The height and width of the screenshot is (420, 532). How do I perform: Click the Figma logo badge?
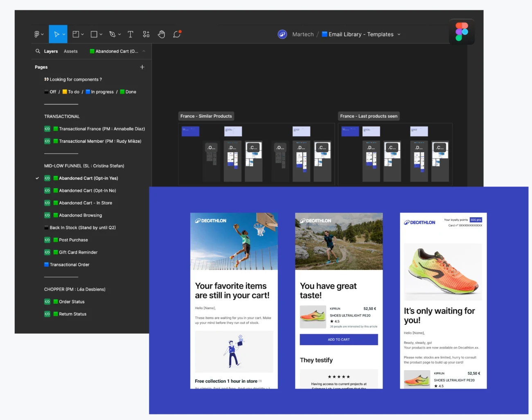(x=462, y=31)
